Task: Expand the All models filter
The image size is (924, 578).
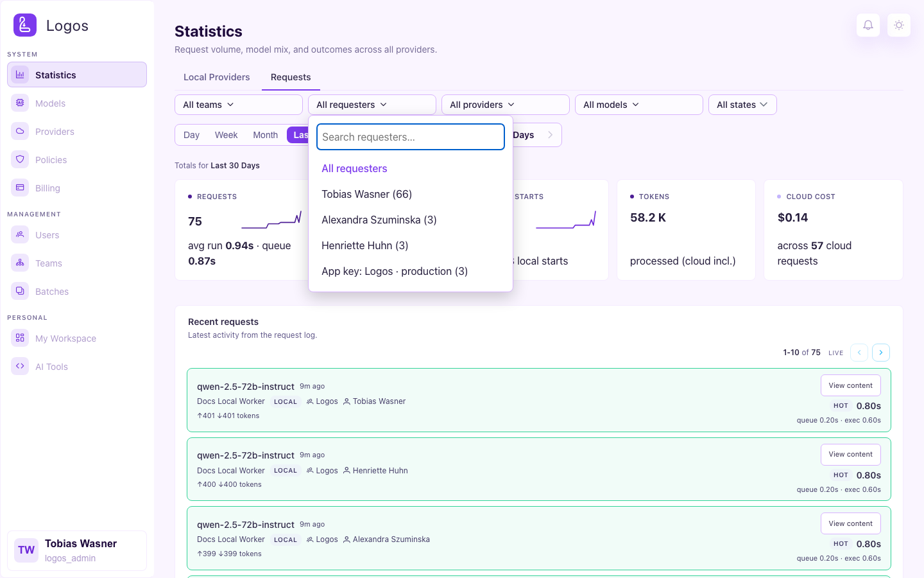Action: point(639,105)
